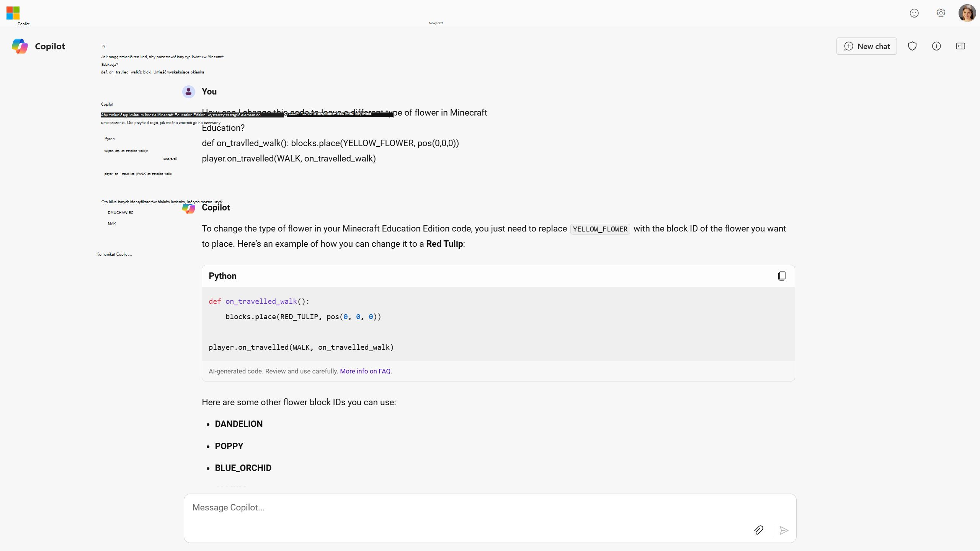Click the information circle icon
Image resolution: width=980 pixels, height=551 pixels.
pyautogui.click(x=936, y=46)
